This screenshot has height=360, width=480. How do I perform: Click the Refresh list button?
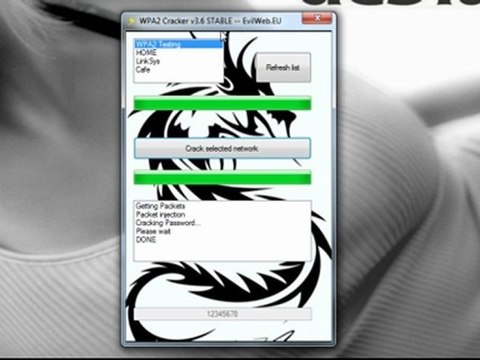tap(283, 68)
